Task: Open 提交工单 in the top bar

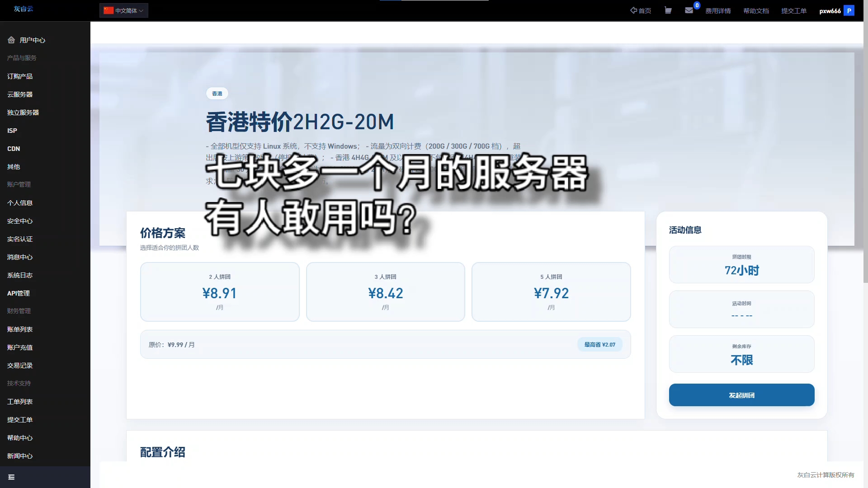Action: (794, 11)
